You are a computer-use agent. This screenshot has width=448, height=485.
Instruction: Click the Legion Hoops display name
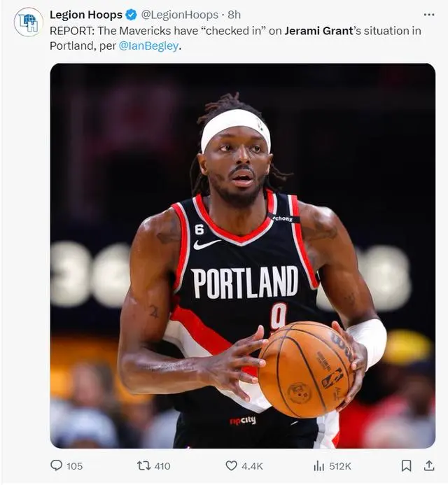click(86, 15)
